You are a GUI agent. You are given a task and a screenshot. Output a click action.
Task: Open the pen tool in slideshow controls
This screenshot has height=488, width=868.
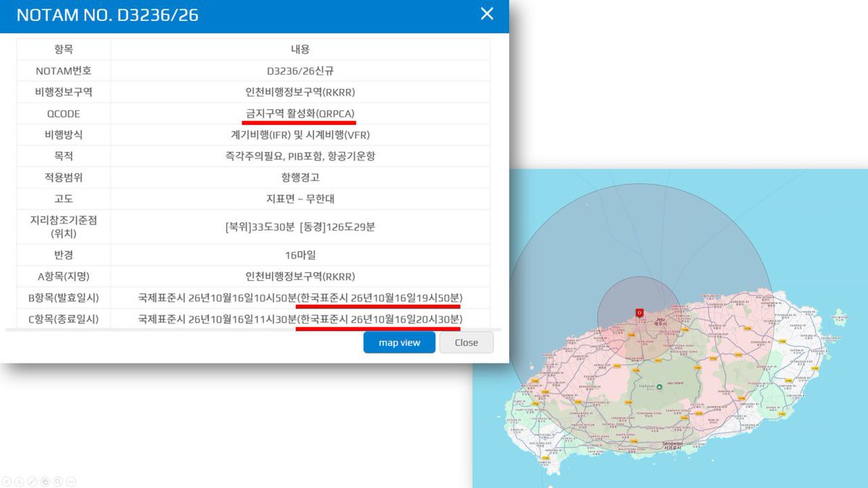click(x=32, y=481)
